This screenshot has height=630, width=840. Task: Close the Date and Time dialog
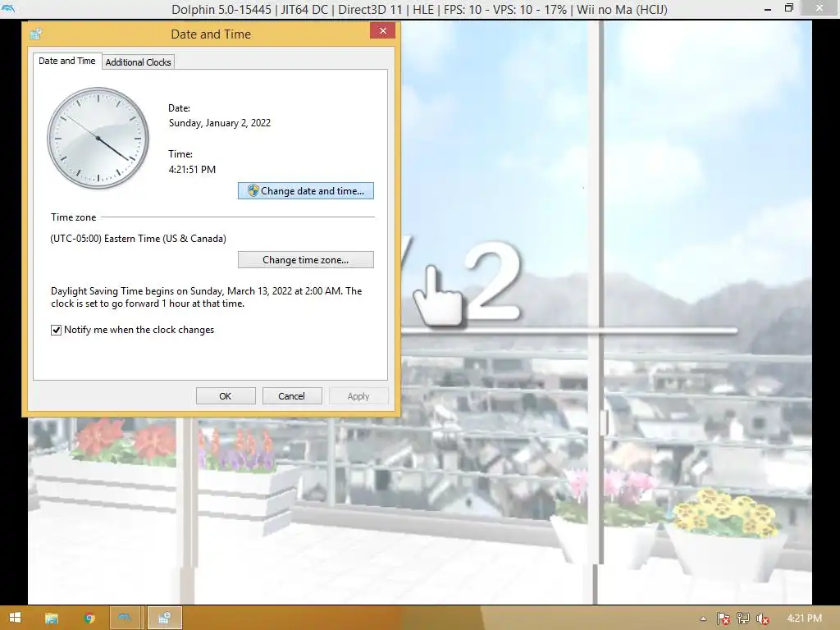(x=382, y=30)
